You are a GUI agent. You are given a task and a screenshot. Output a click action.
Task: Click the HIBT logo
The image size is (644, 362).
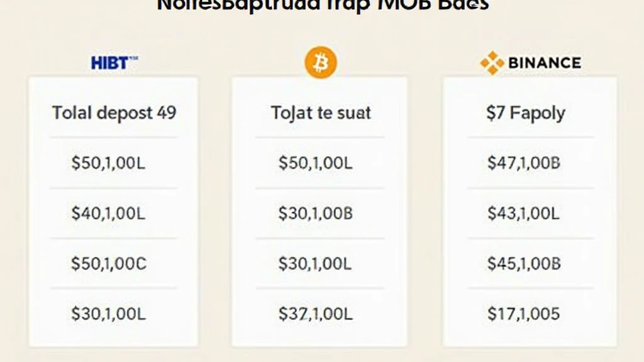[x=114, y=62]
